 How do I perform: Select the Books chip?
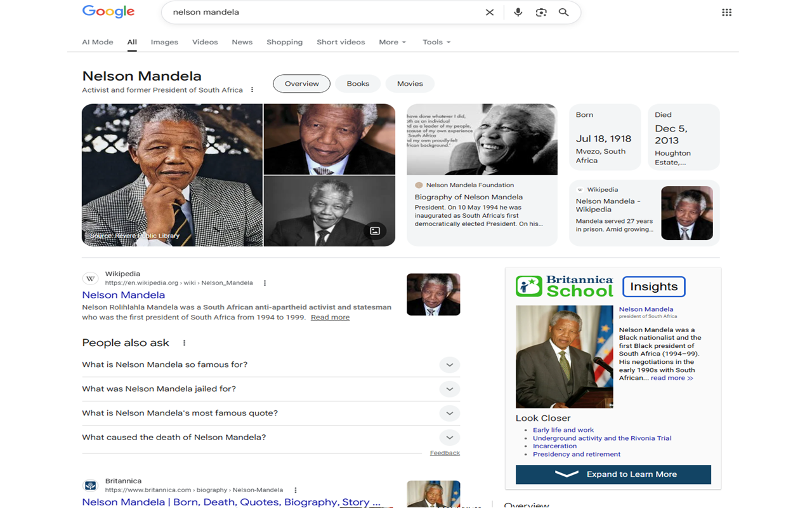(x=358, y=84)
